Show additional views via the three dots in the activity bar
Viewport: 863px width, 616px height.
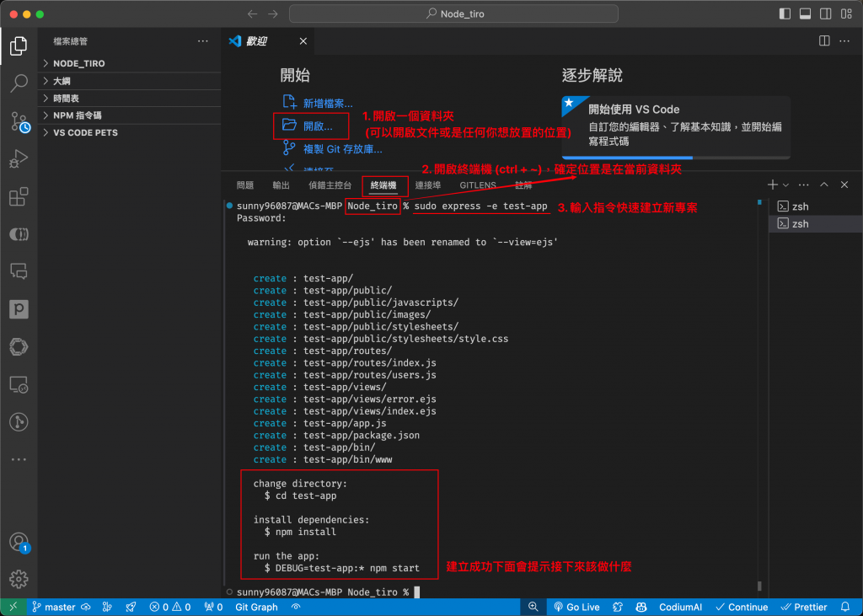coord(19,459)
